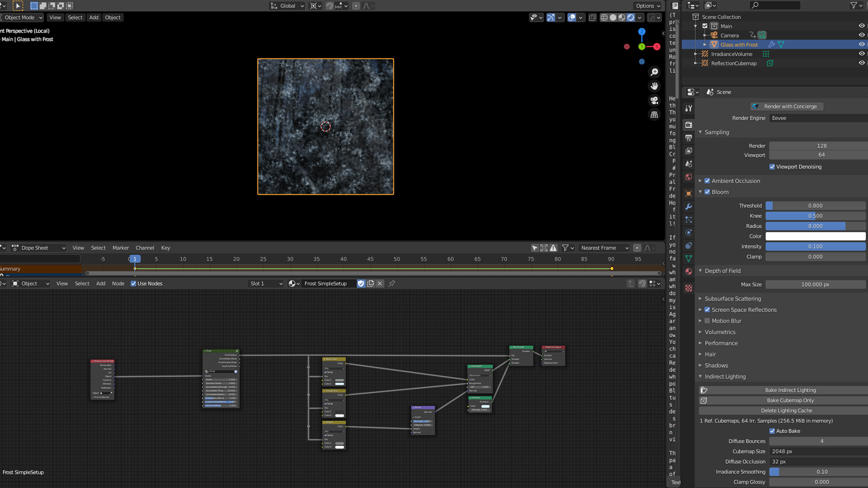Click the white Bloom Color swatch
Screen dimensions: 868x488
click(x=816, y=236)
